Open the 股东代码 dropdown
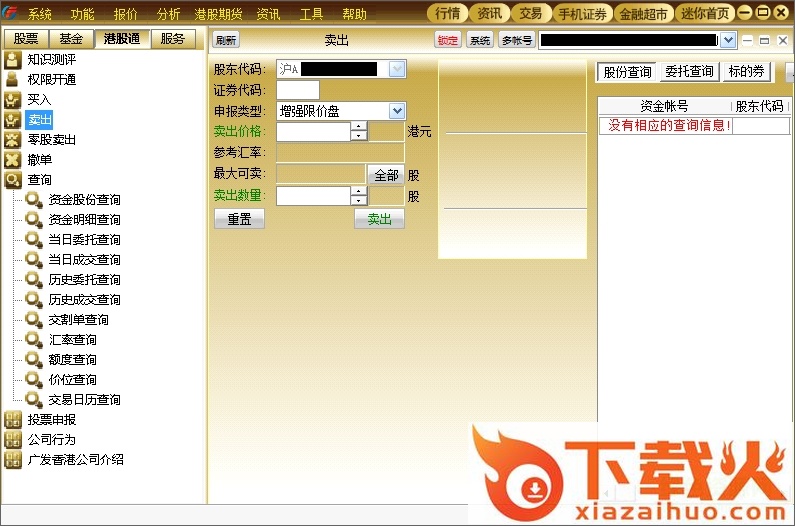The width and height of the screenshot is (795, 526). pyautogui.click(x=396, y=69)
